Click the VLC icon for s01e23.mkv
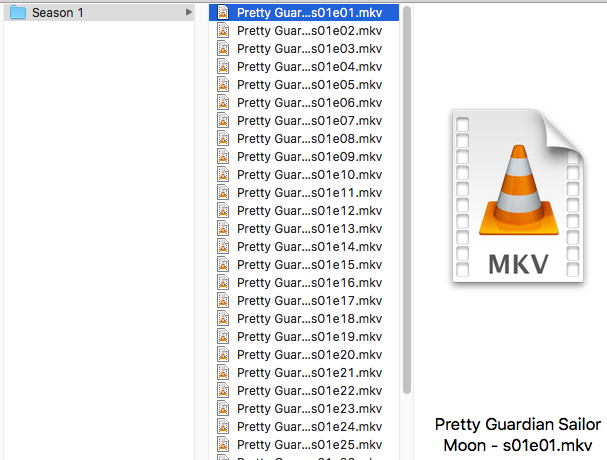The width and height of the screenshot is (607, 460). coord(223,409)
